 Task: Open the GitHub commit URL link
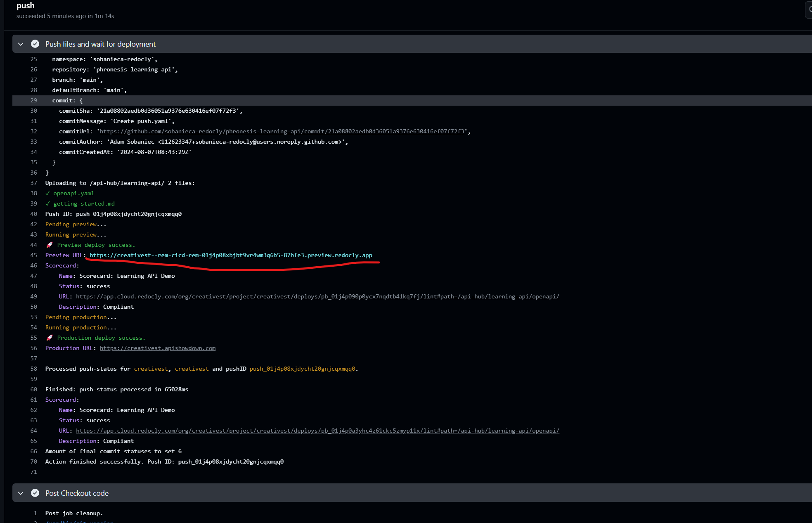pos(282,131)
